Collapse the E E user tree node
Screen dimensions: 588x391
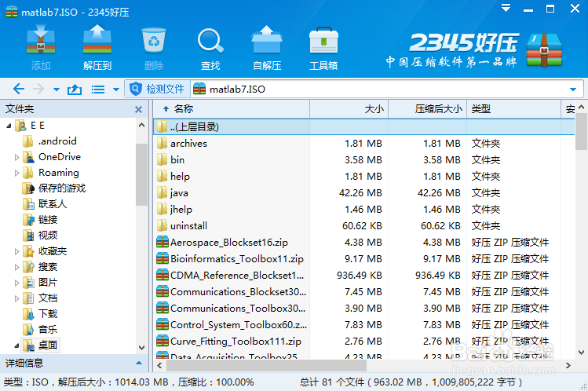click(x=9, y=126)
